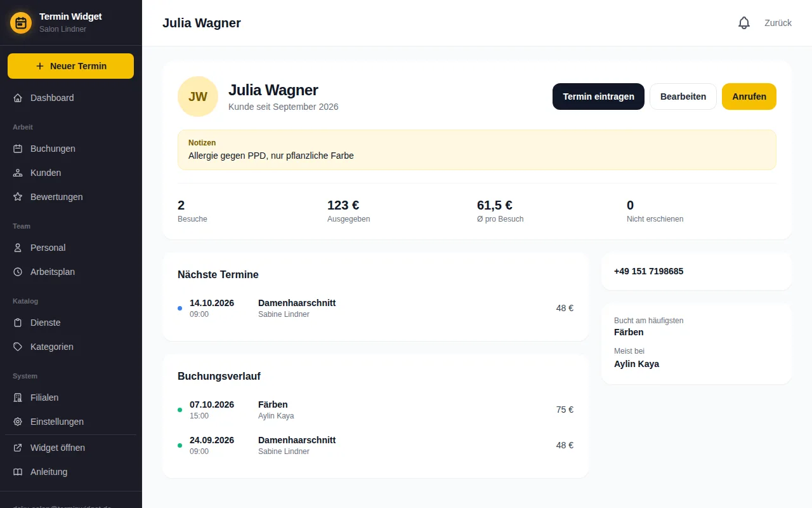Open the Dashboard menu item

[70, 98]
